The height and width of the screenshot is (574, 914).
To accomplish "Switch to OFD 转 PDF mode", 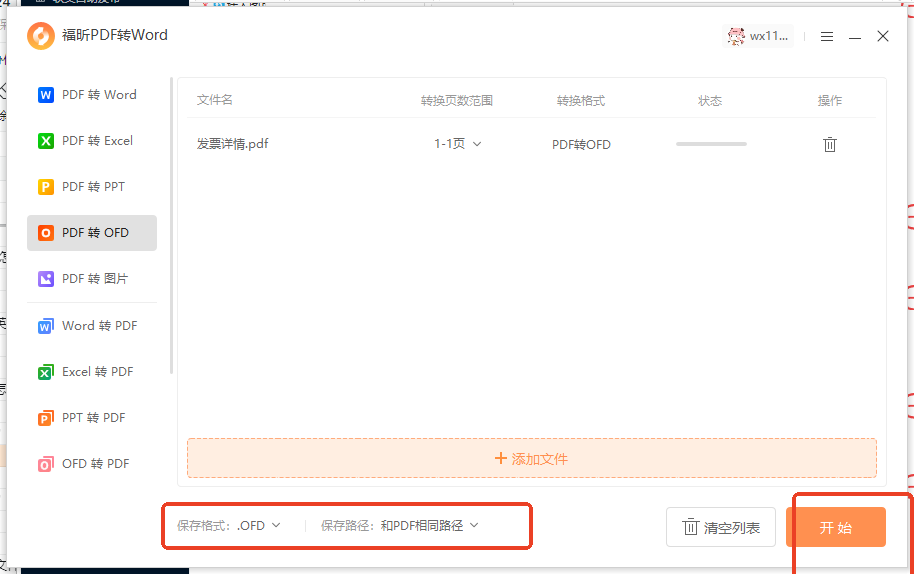I will click(x=92, y=464).
